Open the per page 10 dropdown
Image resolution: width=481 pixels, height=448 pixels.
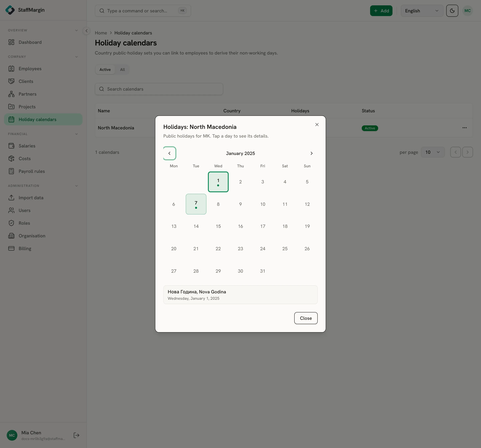(433, 152)
